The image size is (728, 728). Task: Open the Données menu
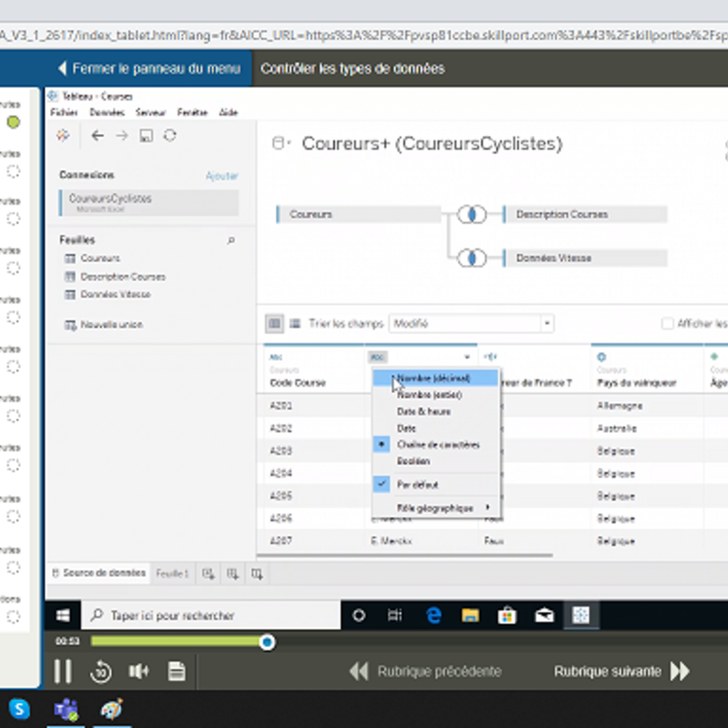[107, 113]
